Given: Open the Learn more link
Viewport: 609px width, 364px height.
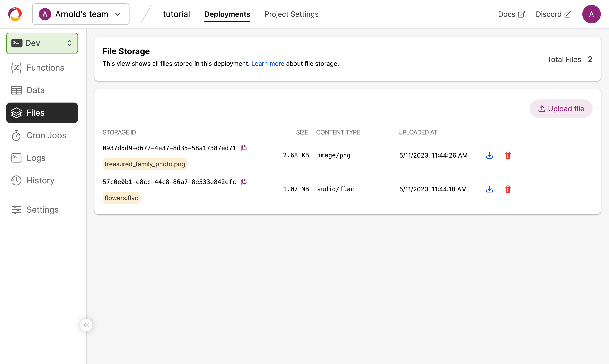Looking at the screenshot, I should coord(268,64).
